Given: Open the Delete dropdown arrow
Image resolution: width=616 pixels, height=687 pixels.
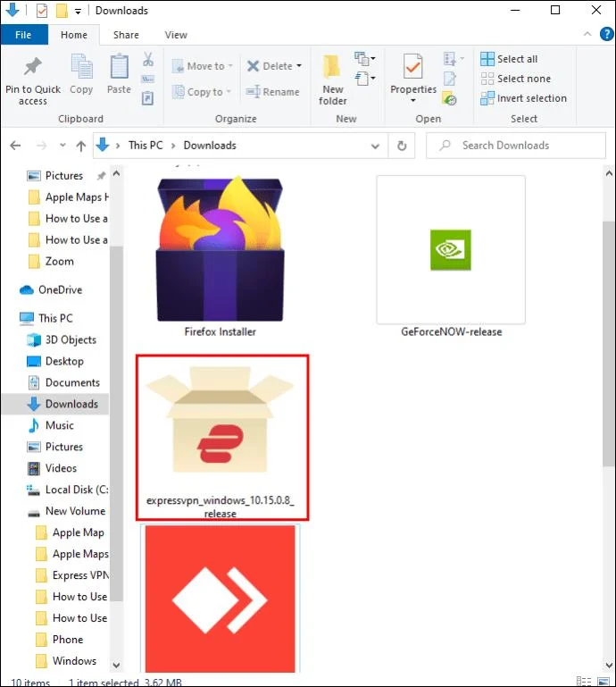Looking at the screenshot, I should [x=299, y=66].
